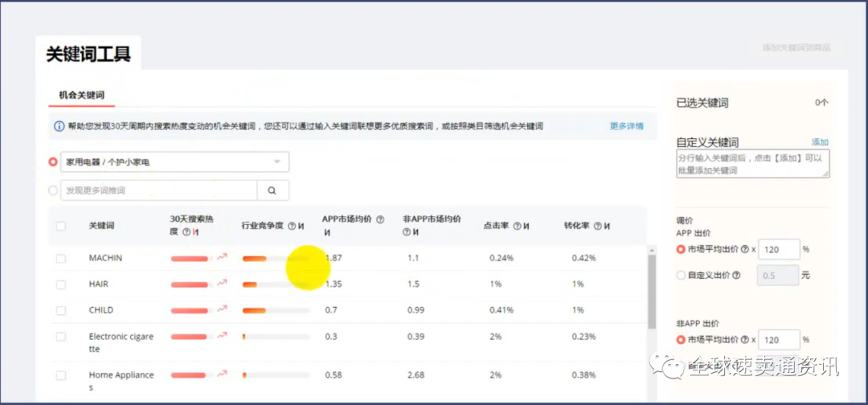Image resolution: width=868 pixels, height=405 pixels.
Task: Click help icon beside 行业竞争度 column header
Action: point(291,226)
